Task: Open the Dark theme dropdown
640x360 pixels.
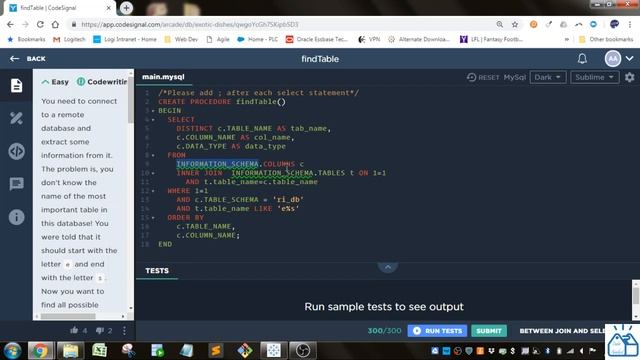Action: coord(547,77)
